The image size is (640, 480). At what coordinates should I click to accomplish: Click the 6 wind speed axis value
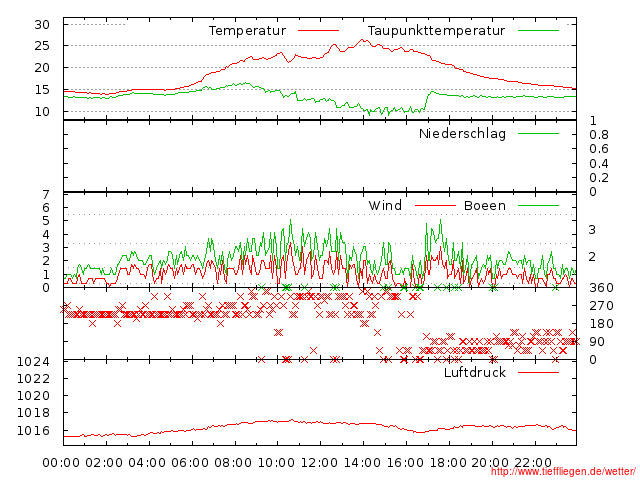[x=46, y=208]
